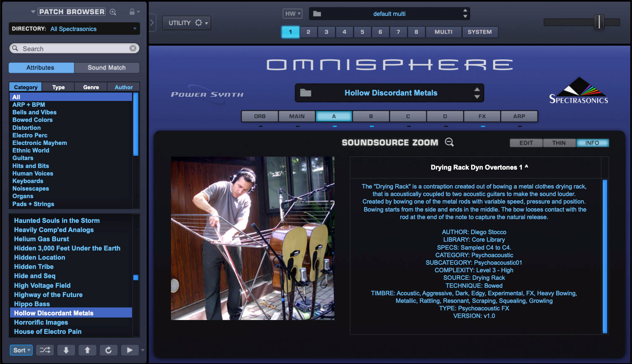Click the INFO button

tap(592, 143)
